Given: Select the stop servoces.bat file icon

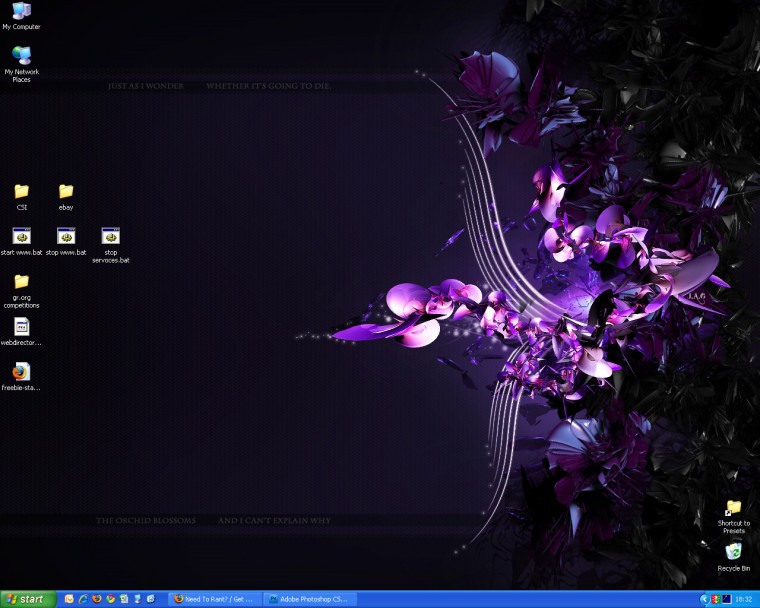Looking at the screenshot, I should click(x=111, y=245).
